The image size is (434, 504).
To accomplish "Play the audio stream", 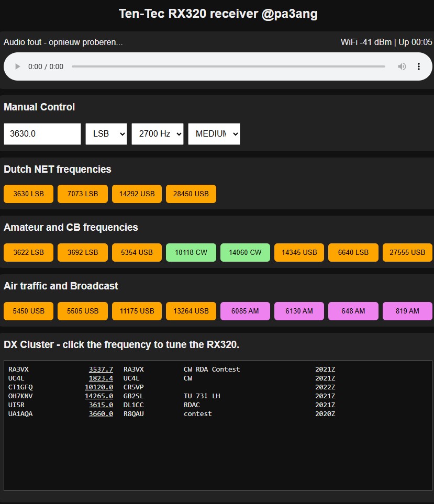I will 17,66.
